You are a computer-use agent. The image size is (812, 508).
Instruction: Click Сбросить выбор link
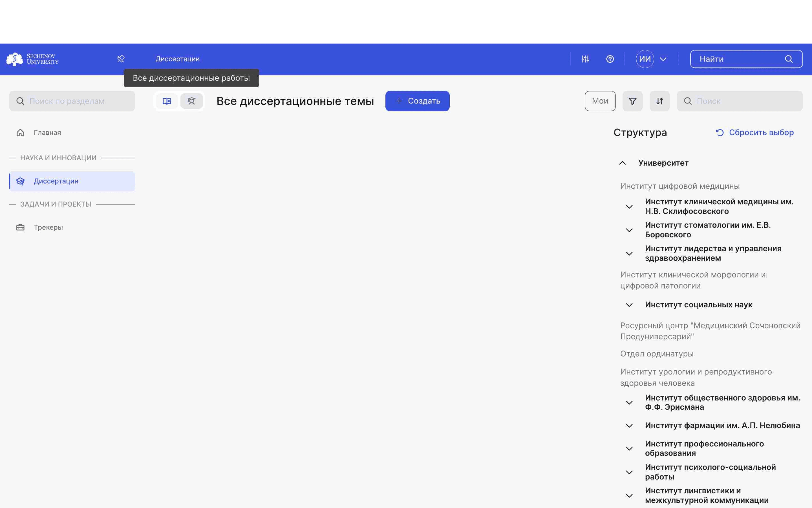[x=754, y=133]
